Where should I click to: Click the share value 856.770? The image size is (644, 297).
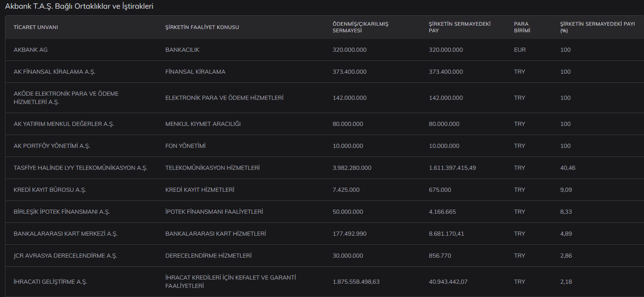point(440,256)
